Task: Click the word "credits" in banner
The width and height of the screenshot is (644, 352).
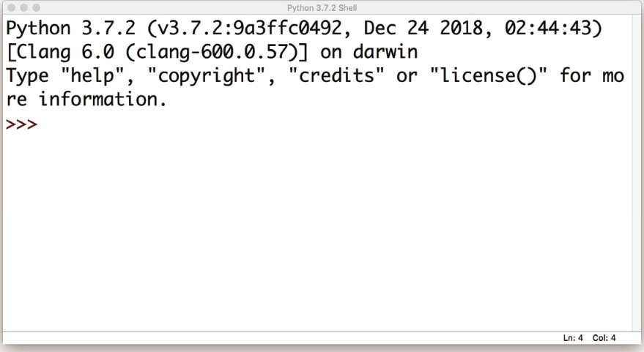Action: (336, 75)
